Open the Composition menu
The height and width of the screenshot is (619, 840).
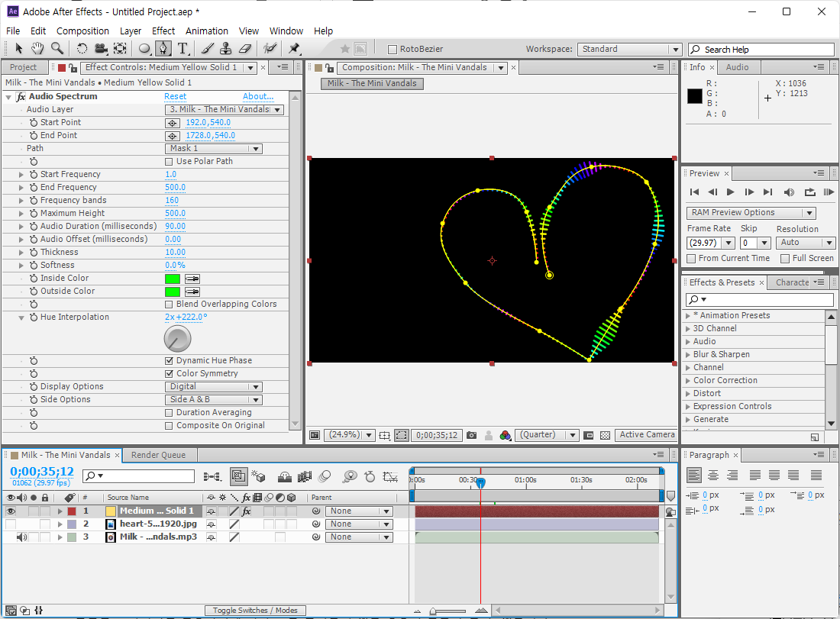pyautogui.click(x=82, y=31)
